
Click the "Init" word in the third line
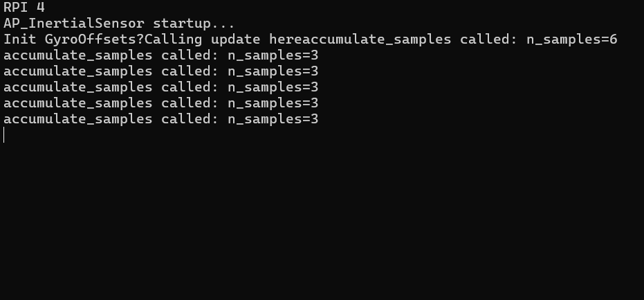click(x=19, y=39)
